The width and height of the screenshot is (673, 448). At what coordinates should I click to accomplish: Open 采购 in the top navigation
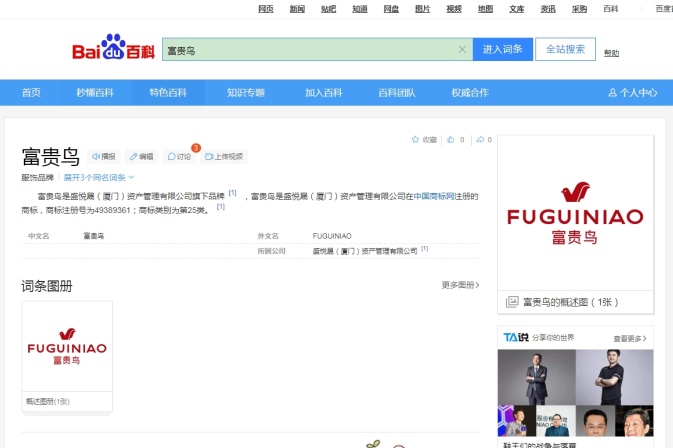[x=579, y=9]
